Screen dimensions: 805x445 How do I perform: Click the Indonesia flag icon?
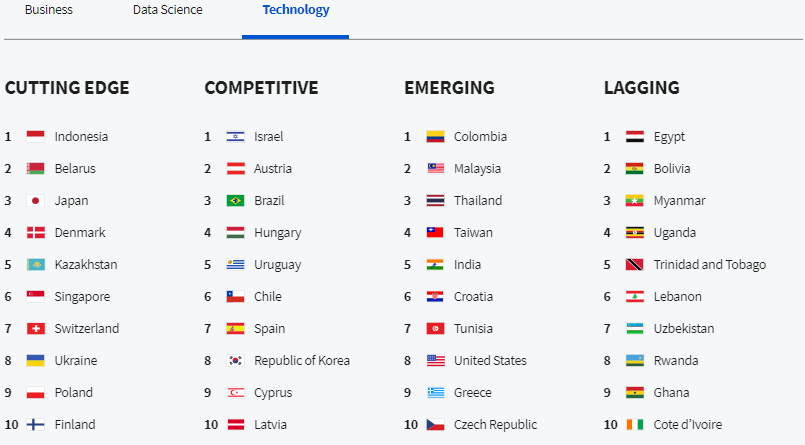click(x=35, y=137)
